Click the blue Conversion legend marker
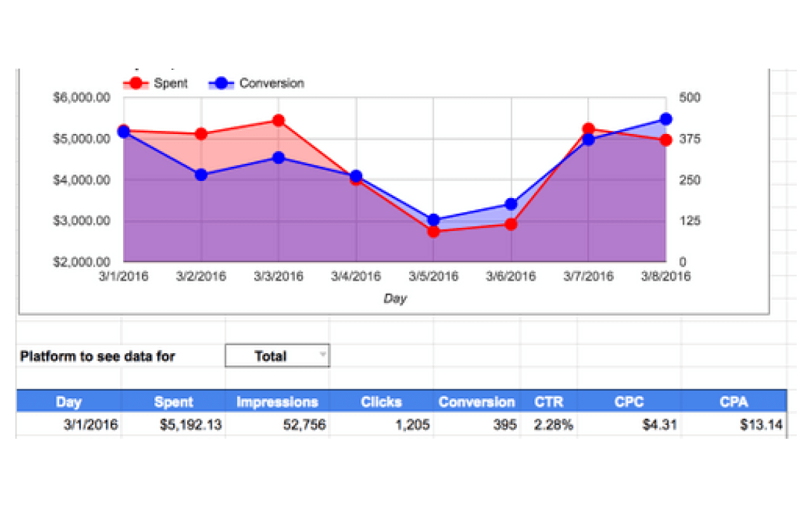 point(221,83)
